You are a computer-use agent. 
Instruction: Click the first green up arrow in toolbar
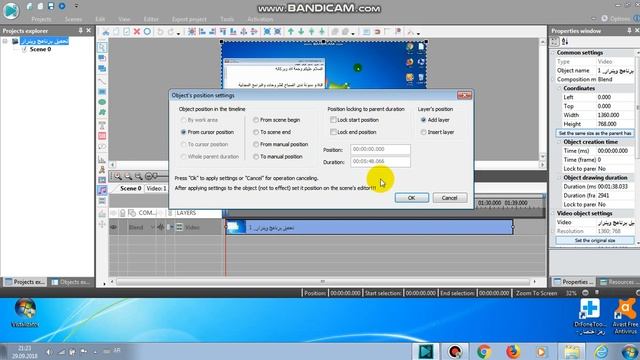(291, 31)
